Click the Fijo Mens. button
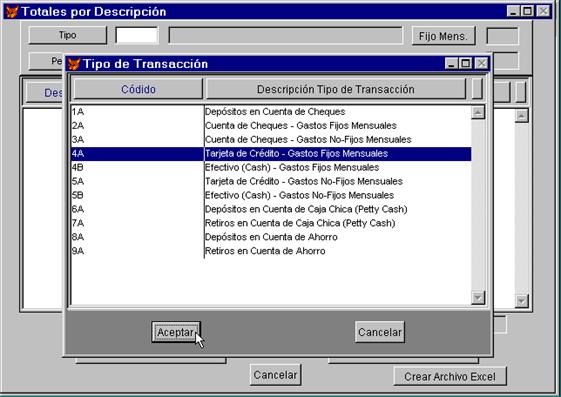Viewport: 561px width, 397px height. pos(443,36)
